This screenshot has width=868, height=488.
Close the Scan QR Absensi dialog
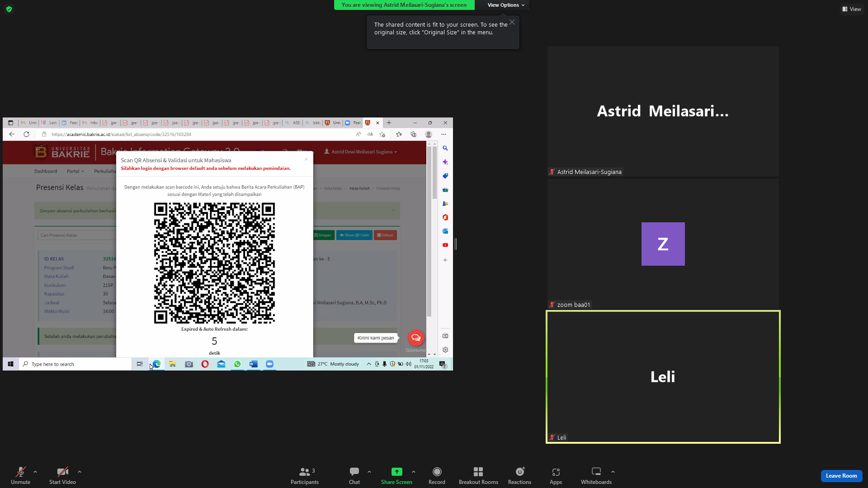click(x=306, y=159)
